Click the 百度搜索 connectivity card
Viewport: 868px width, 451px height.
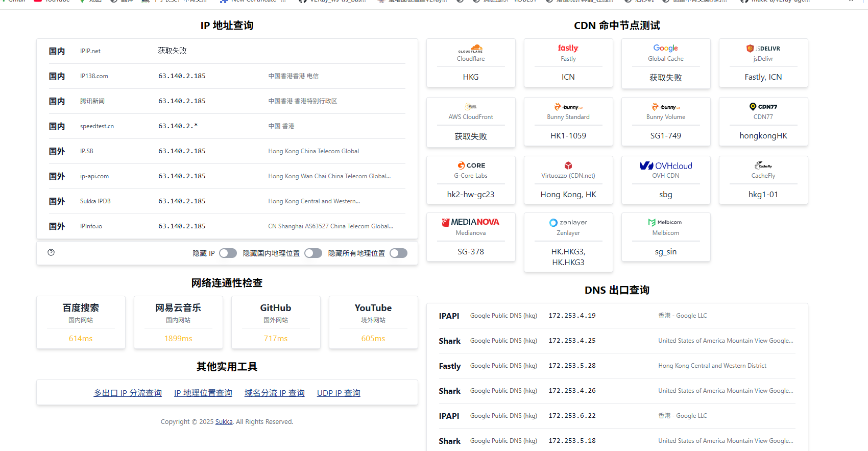pos(81,322)
